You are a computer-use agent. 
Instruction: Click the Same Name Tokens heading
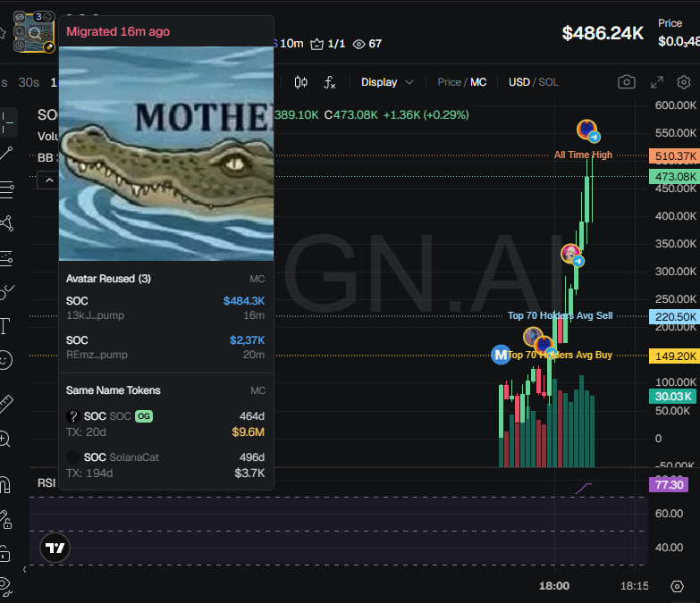click(113, 390)
